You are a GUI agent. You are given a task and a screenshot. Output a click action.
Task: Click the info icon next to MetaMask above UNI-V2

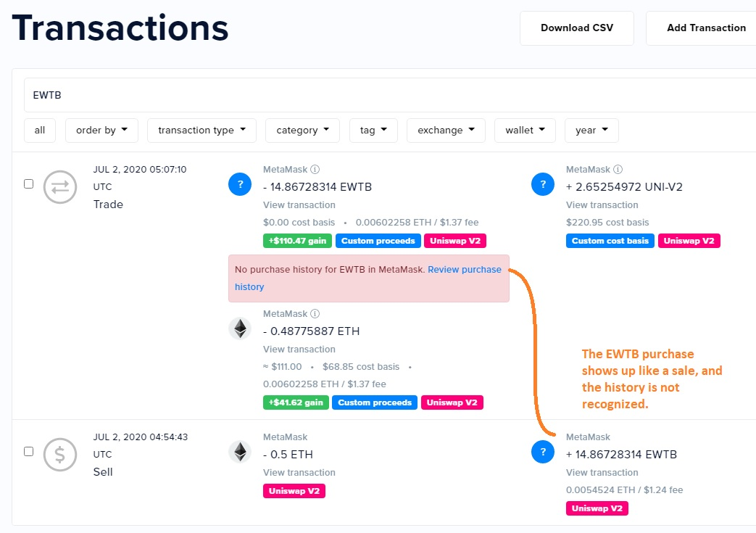click(618, 169)
